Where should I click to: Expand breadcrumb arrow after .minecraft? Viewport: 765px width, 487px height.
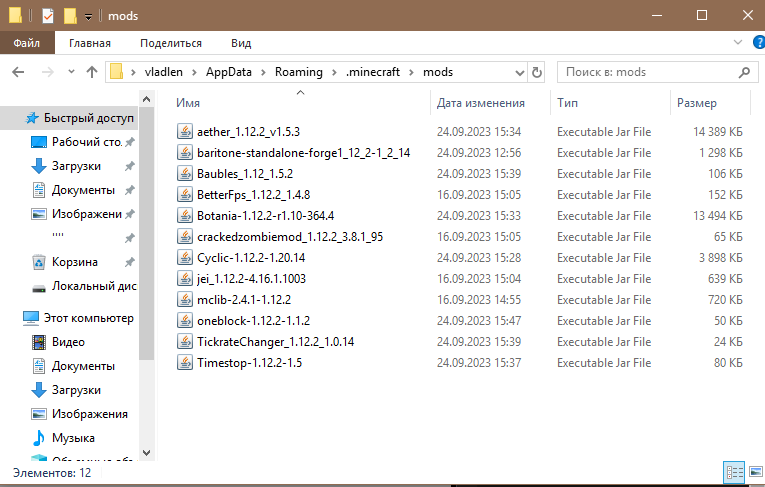click(412, 73)
